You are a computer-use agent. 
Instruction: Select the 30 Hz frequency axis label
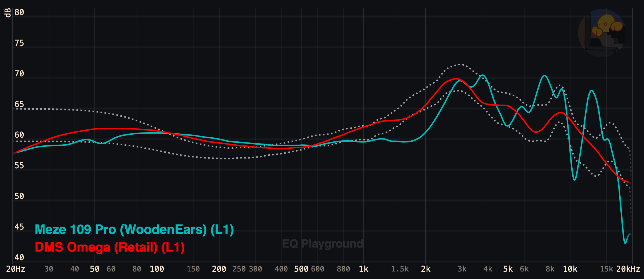(x=49, y=269)
